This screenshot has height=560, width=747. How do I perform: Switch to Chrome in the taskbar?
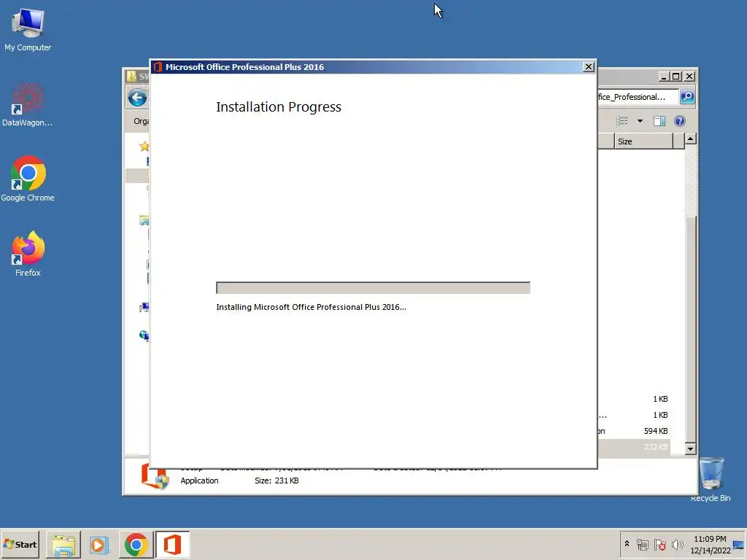(136, 545)
